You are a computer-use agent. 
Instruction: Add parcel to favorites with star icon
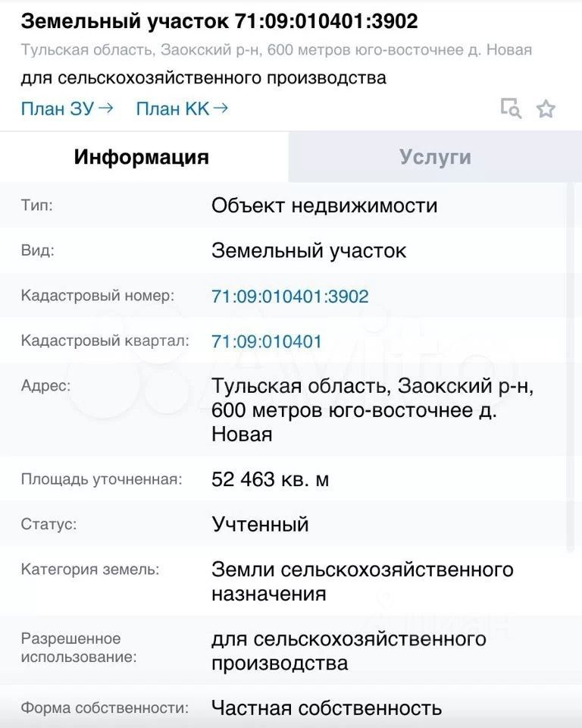pyautogui.click(x=546, y=108)
